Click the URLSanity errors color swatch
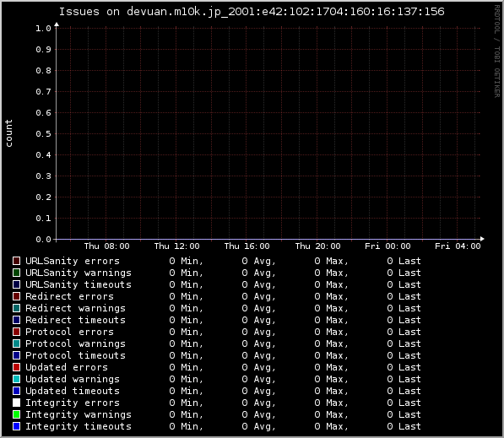Image resolution: width=504 pixels, height=438 pixels. tap(16, 261)
